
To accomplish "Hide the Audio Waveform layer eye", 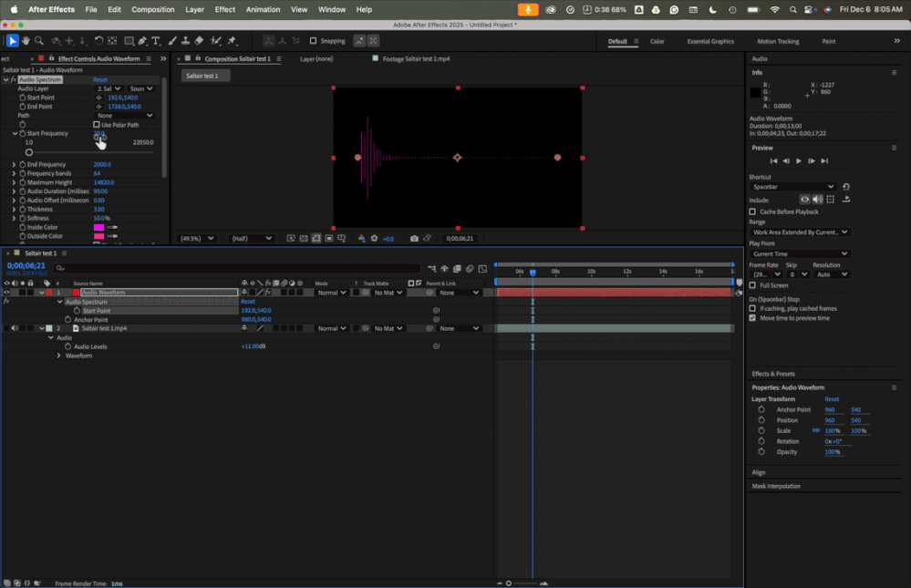I will (x=7, y=293).
